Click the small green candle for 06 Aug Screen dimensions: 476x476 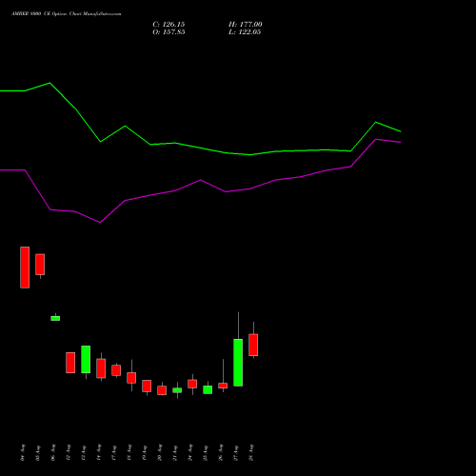(x=55, y=318)
